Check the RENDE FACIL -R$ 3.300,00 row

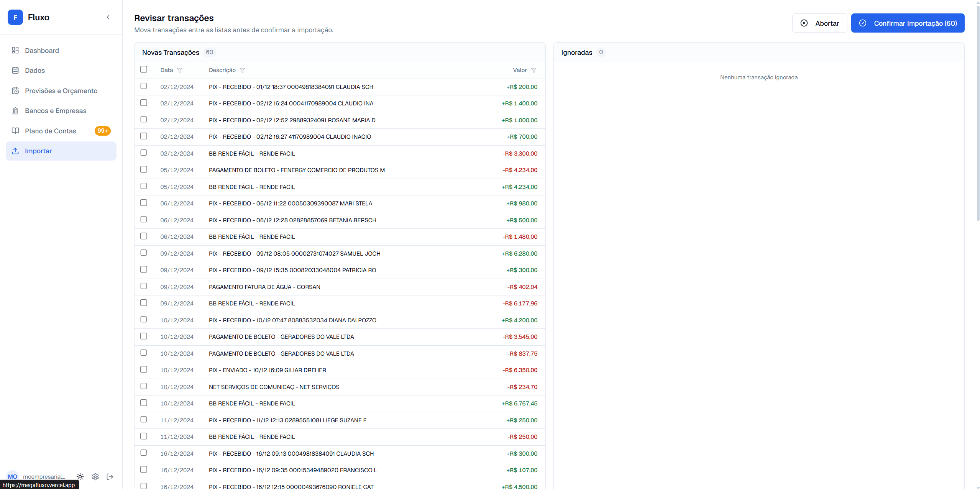(144, 153)
